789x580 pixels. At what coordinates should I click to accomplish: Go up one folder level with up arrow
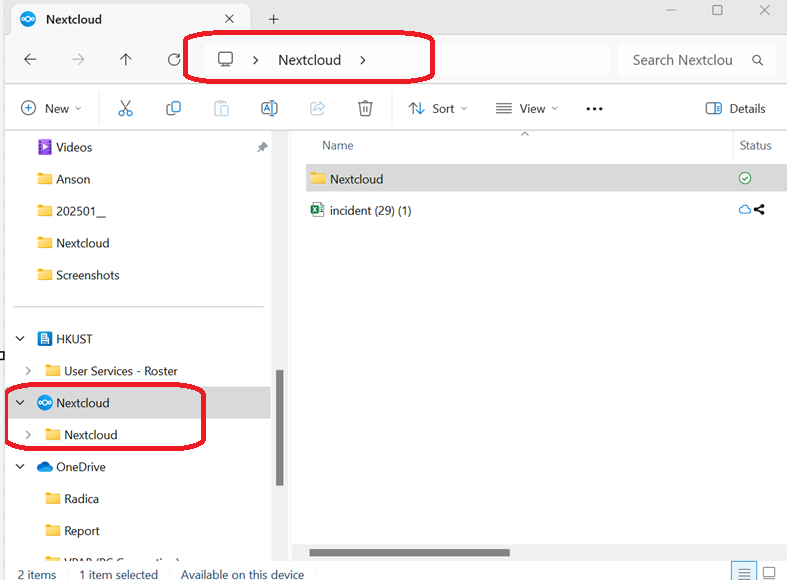pyautogui.click(x=126, y=59)
